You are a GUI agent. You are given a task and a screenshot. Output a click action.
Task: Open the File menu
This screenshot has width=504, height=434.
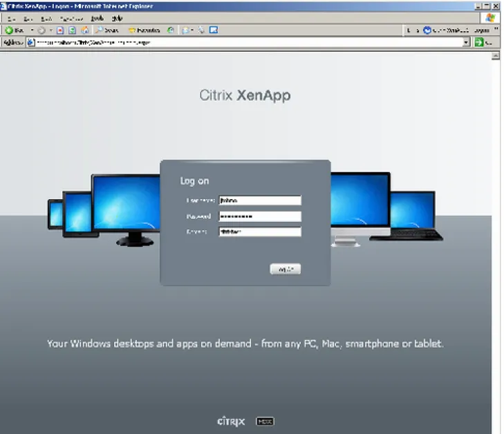(11, 19)
